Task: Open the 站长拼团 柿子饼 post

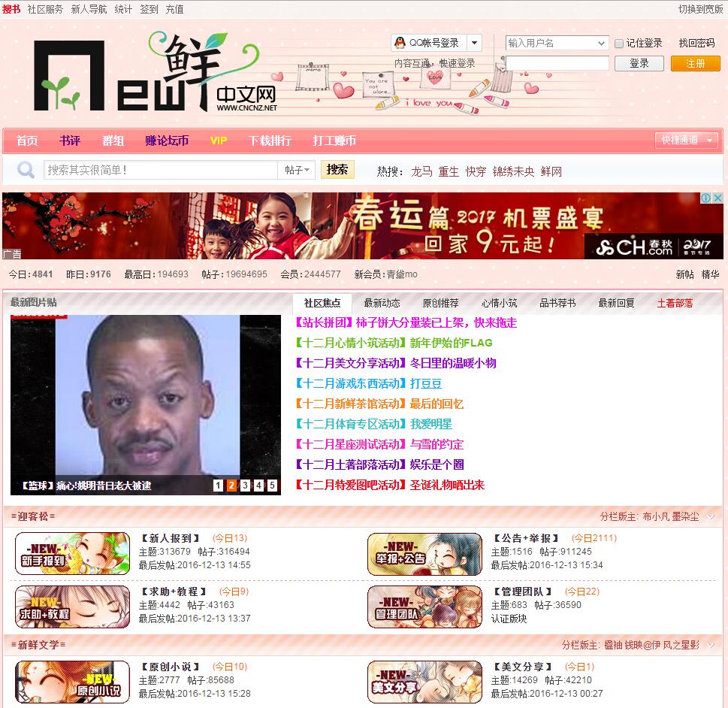Action: 406,322
